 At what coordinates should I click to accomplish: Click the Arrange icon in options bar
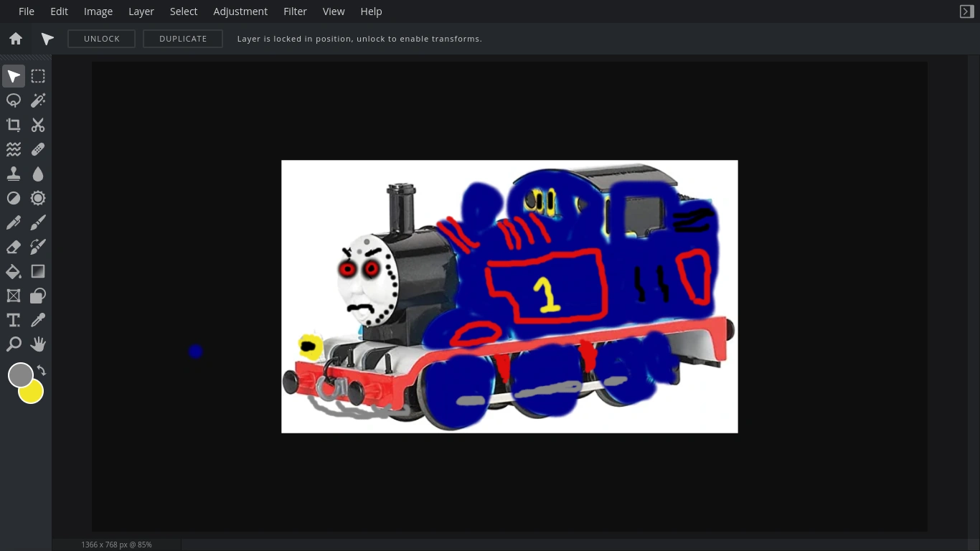click(x=47, y=39)
